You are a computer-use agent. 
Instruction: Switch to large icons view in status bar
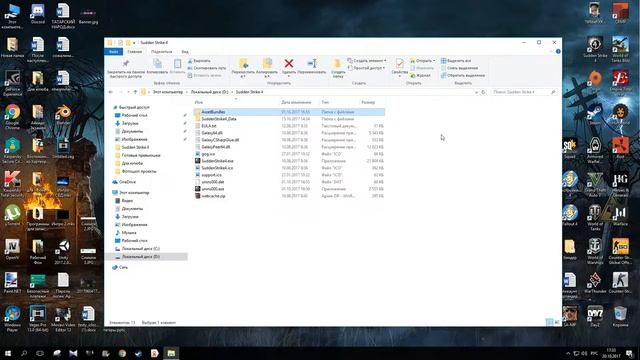pos(557,322)
